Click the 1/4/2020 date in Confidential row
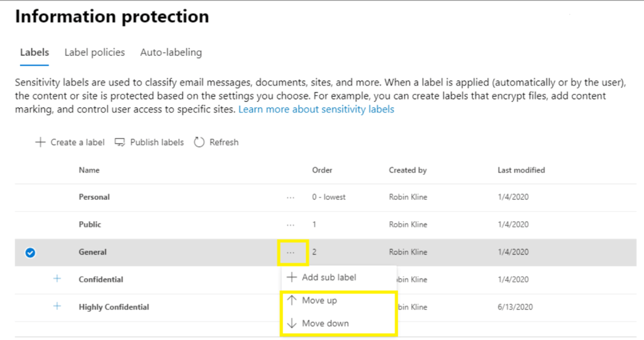Image resolution: width=644 pixels, height=340 pixels. pyautogui.click(x=513, y=279)
